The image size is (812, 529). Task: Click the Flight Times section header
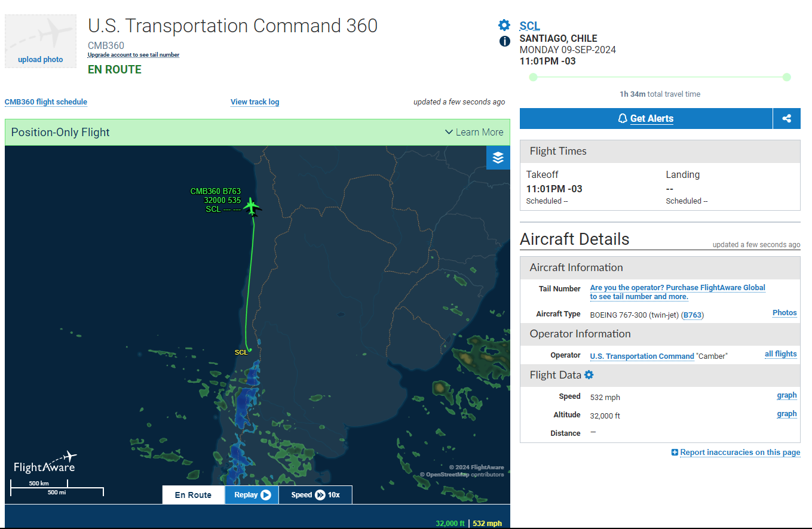660,152
